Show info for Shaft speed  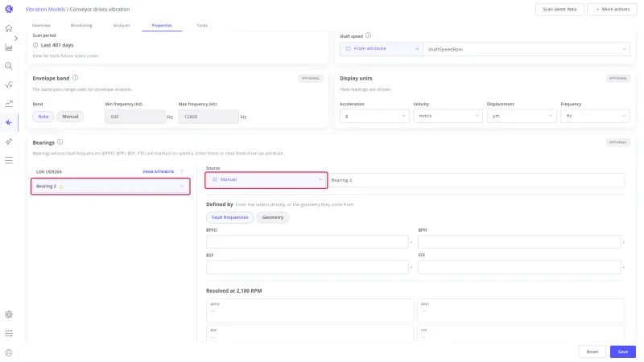[368, 35]
